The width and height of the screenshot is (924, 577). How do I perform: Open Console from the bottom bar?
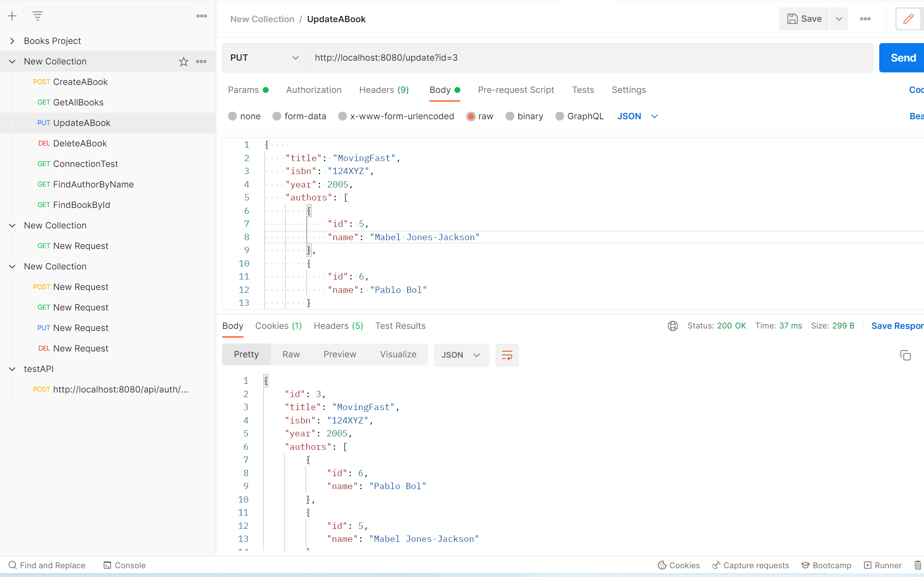click(125, 565)
